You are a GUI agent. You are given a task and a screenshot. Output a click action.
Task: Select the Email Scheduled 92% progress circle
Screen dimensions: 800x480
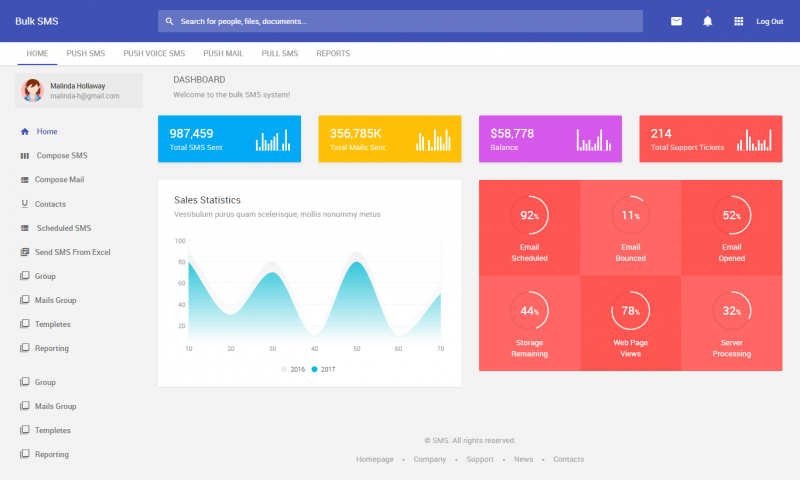coord(529,215)
